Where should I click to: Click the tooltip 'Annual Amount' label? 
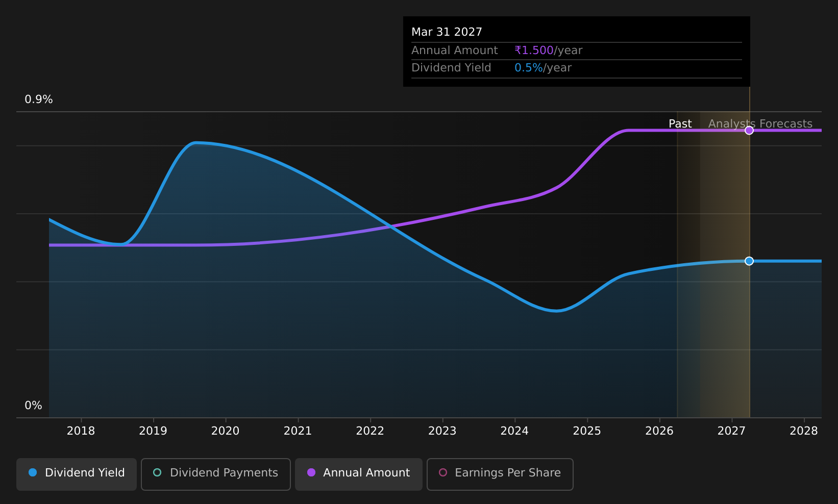pyautogui.click(x=454, y=51)
